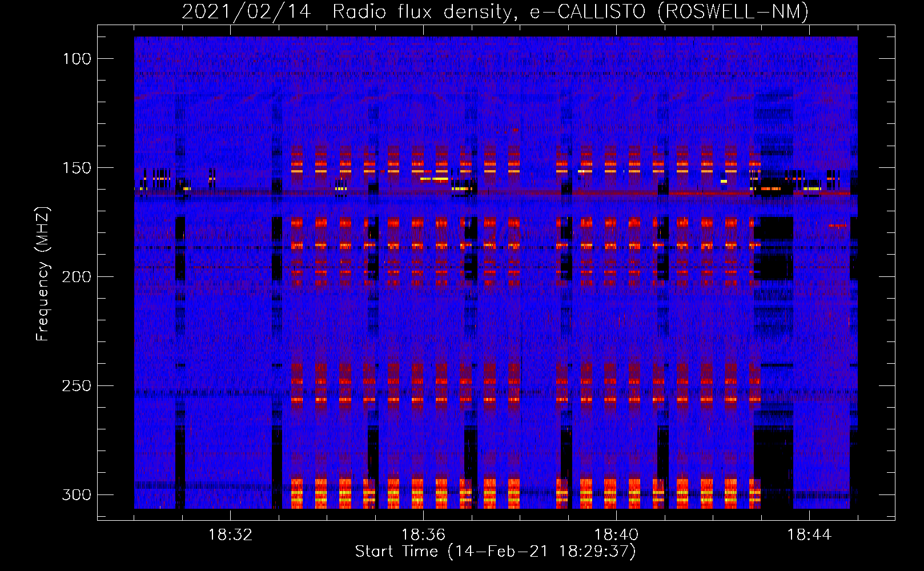Click the 'Frequency (MHZ)' axis label
Viewport: 924px width, 571px height.
43,274
